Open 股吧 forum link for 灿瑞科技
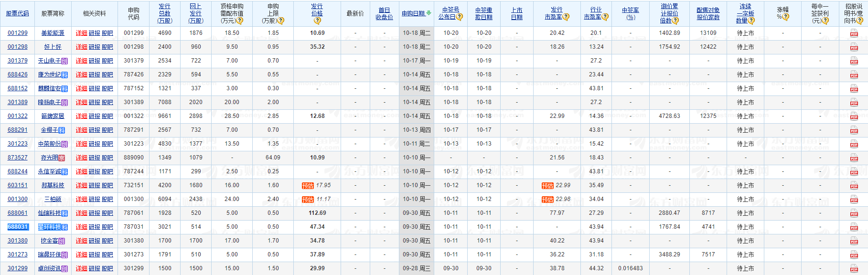The width and height of the screenshot is (868, 275). point(107,213)
